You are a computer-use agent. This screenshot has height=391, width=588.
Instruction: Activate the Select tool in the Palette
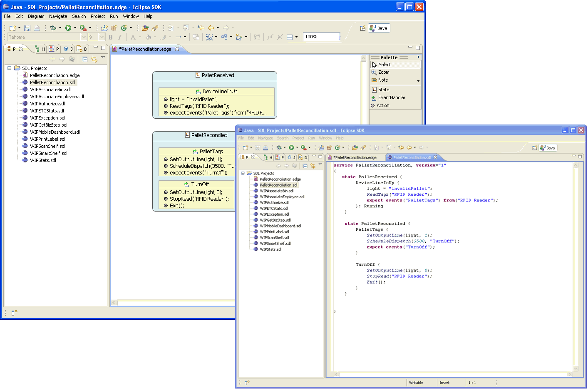(x=385, y=65)
